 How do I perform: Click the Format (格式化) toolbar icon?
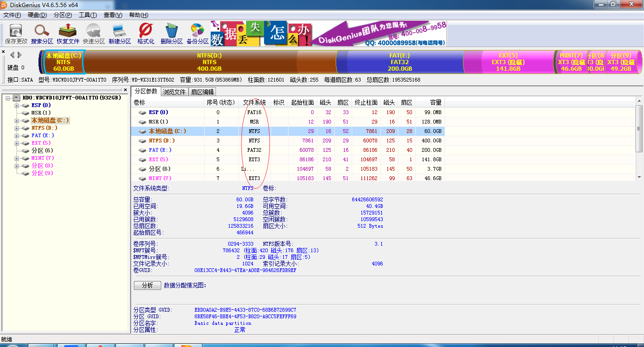click(146, 34)
